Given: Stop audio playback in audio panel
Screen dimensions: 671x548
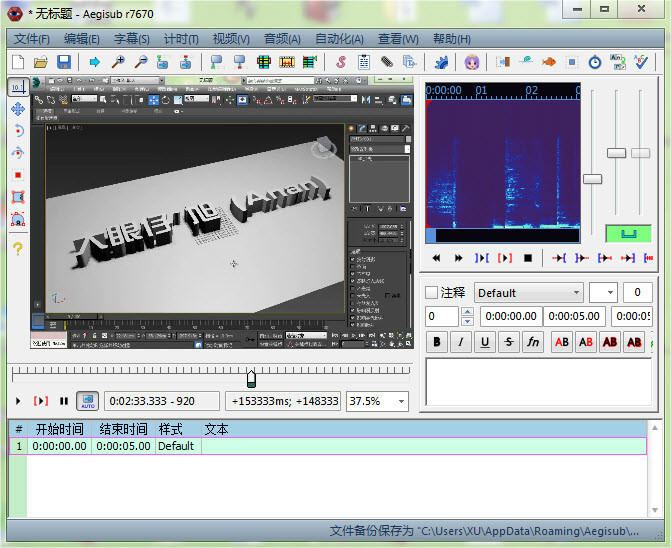Looking at the screenshot, I should [528, 258].
